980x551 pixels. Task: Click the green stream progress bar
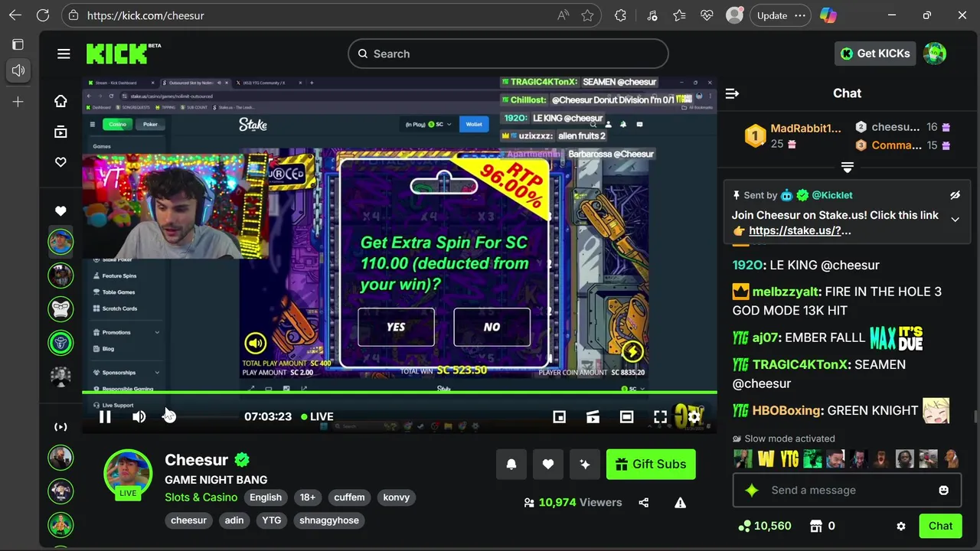[x=400, y=393]
